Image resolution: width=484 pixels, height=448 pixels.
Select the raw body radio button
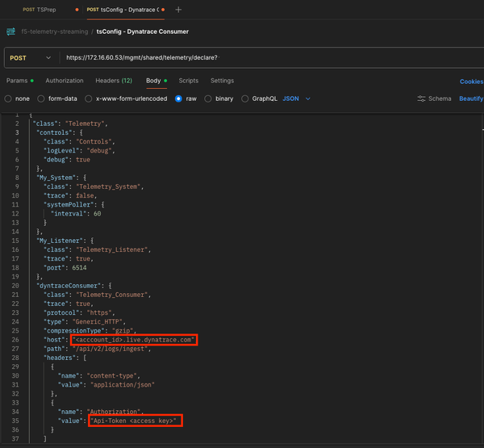tap(179, 98)
